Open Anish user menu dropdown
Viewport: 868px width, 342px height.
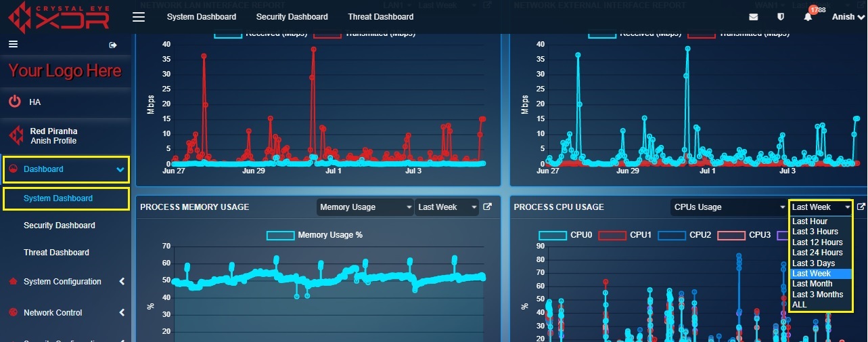pos(848,17)
